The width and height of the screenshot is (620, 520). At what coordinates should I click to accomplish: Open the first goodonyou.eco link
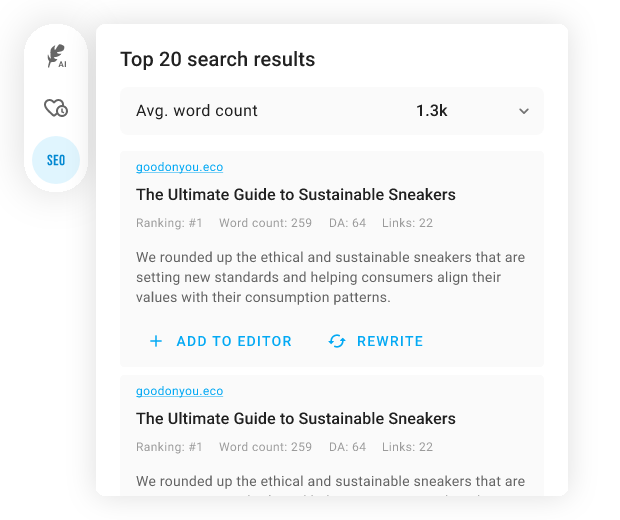(180, 167)
